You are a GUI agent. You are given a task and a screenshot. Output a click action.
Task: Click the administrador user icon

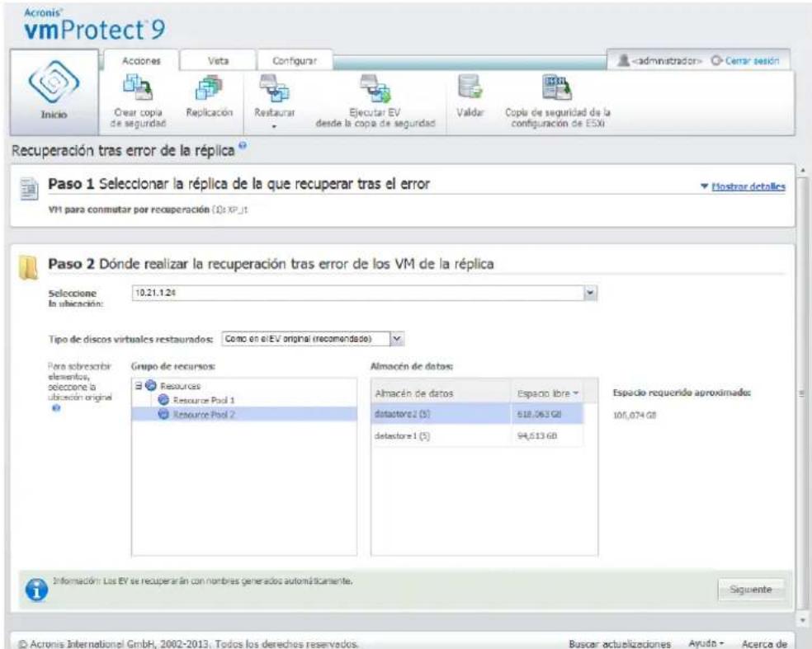[x=624, y=60]
